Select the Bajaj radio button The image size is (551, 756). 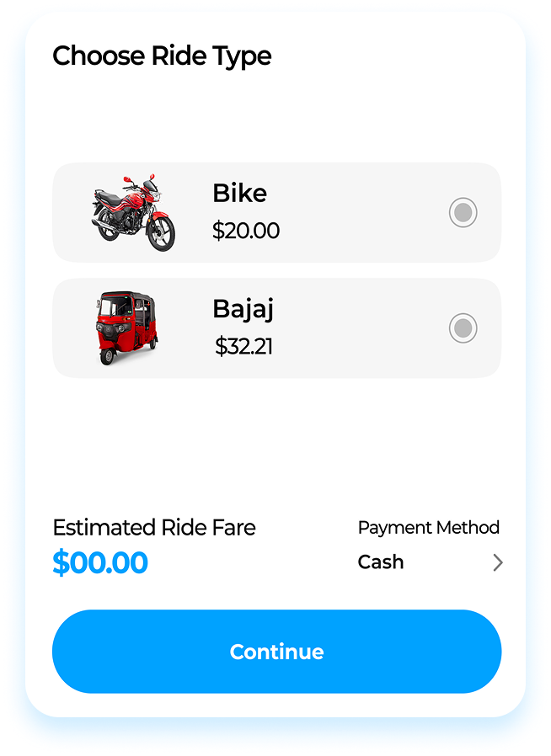[463, 327]
